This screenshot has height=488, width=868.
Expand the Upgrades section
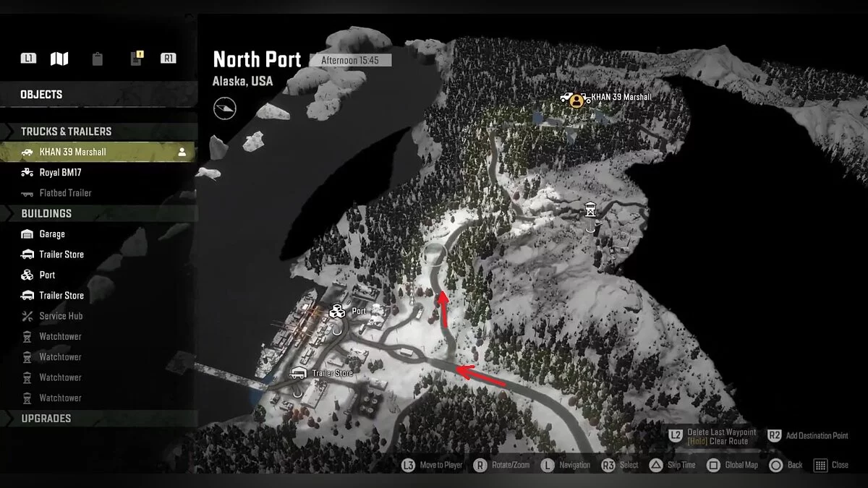point(98,418)
